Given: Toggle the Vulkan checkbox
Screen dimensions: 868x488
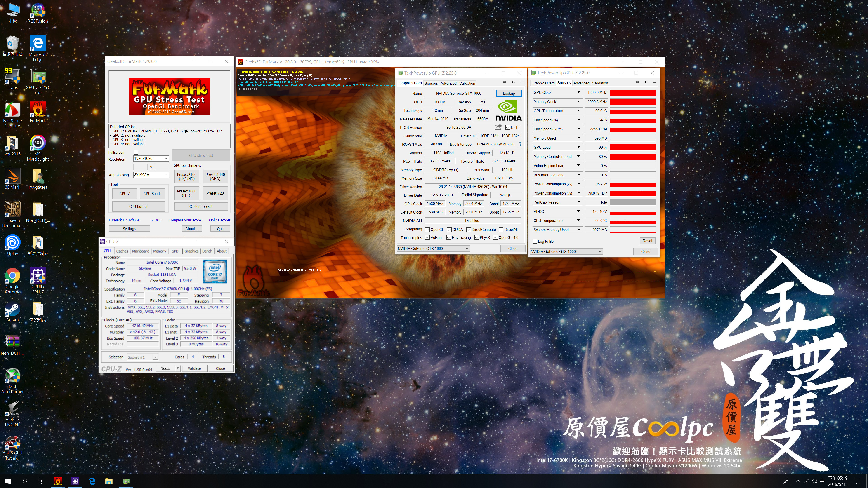Looking at the screenshot, I should pyautogui.click(x=427, y=237).
